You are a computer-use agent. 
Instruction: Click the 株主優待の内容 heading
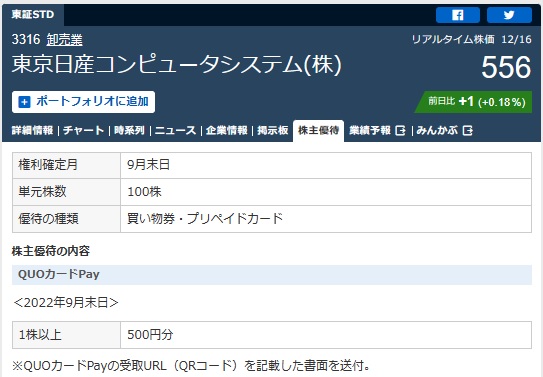pos(51,251)
